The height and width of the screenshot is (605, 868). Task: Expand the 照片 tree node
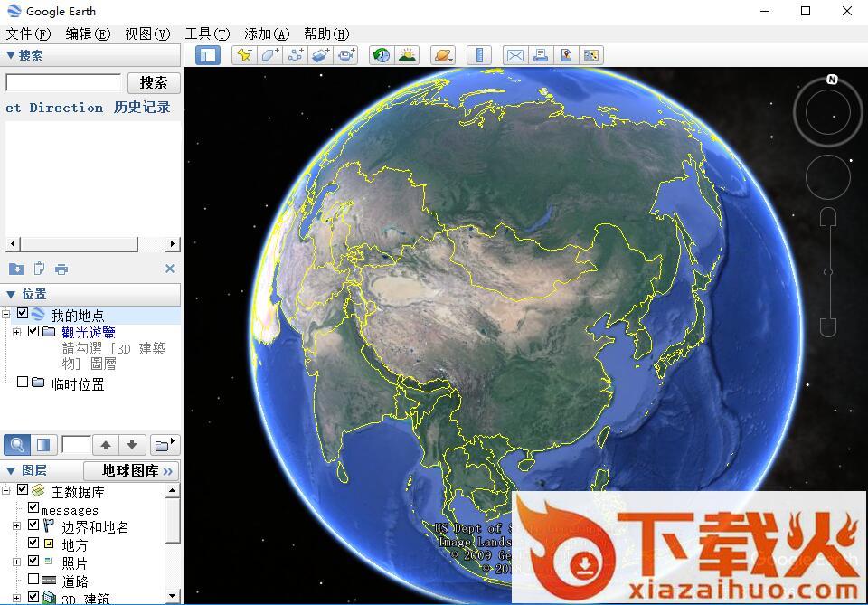[16, 562]
